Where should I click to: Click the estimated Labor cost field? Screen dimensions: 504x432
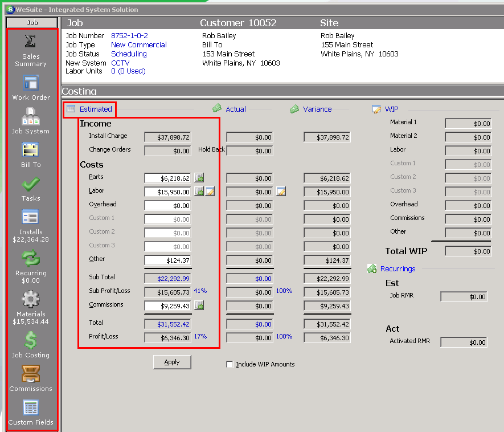pyautogui.click(x=168, y=192)
